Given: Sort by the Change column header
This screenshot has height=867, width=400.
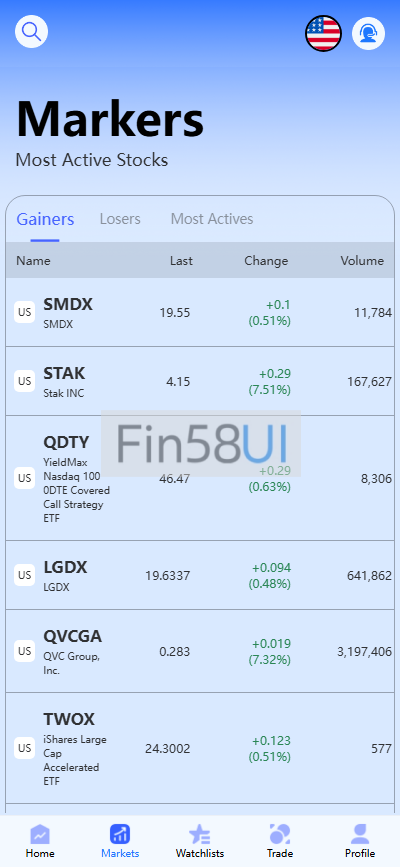Looking at the screenshot, I should tap(266, 260).
